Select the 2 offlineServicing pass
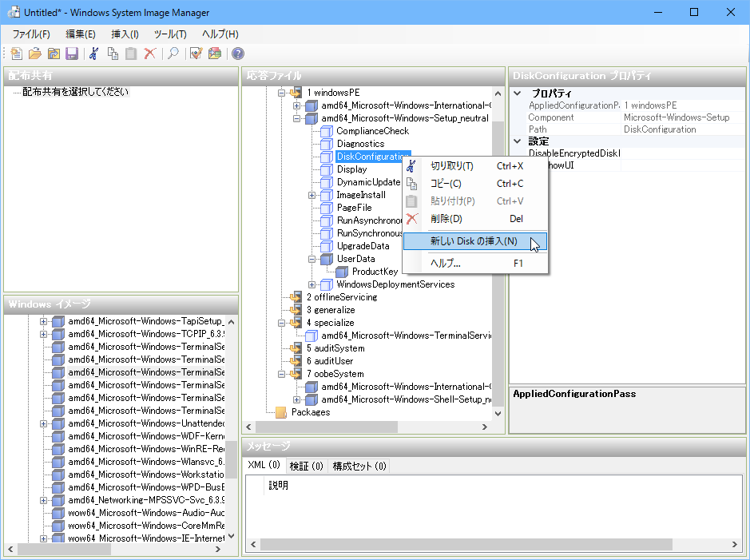Image resolution: width=750 pixels, height=560 pixels. tap(342, 297)
